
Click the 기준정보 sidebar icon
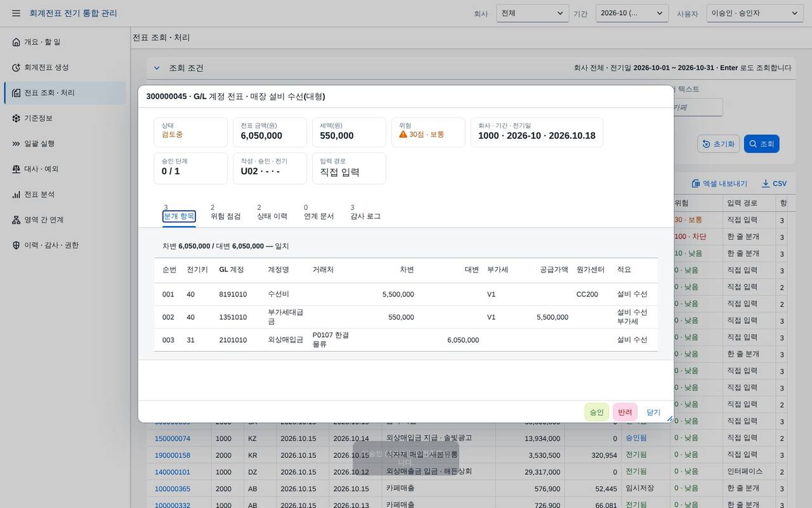pyautogui.click(x=16, y=118)
